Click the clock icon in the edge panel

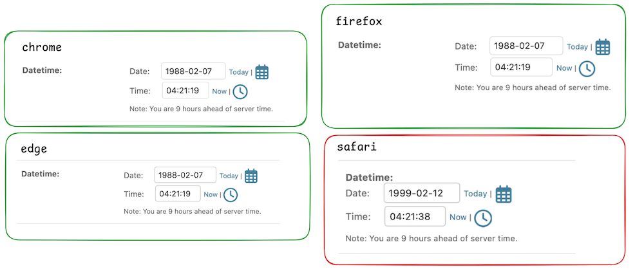pos(230,194)
